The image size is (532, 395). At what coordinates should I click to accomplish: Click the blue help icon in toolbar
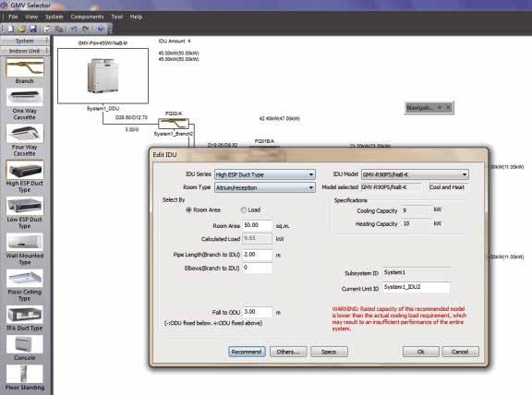tap(101, 30)
